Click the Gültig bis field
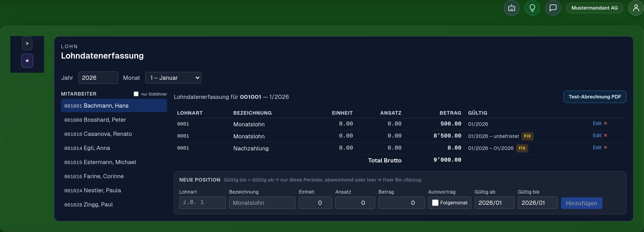Screen dimensions: 644x232 pyautogui.click(x=538, y=203)
